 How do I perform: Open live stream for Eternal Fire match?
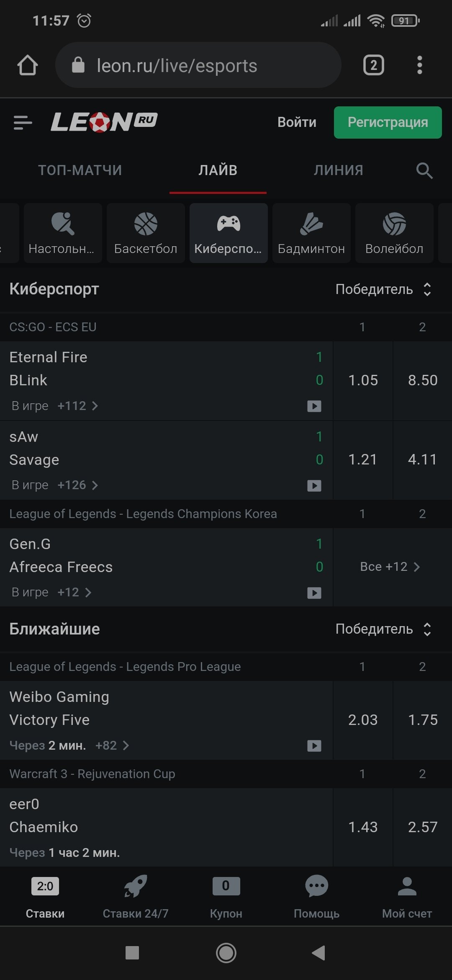(314, 406)
